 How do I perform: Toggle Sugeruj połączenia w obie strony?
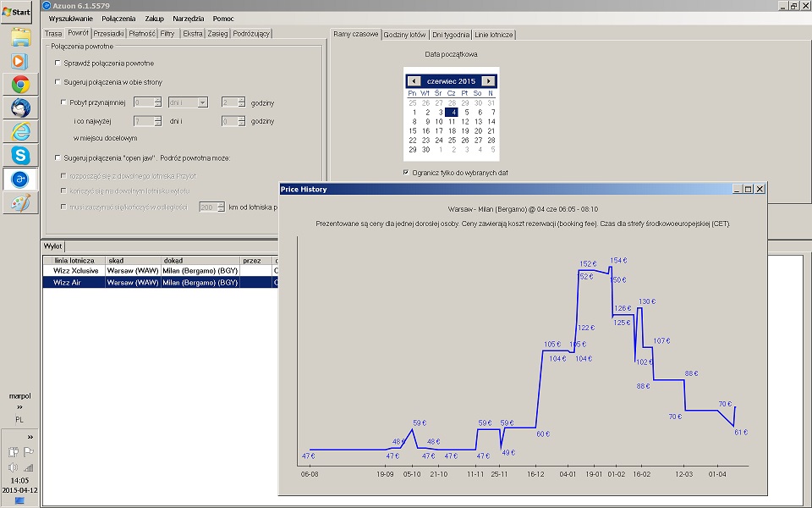tap(58, 82)
